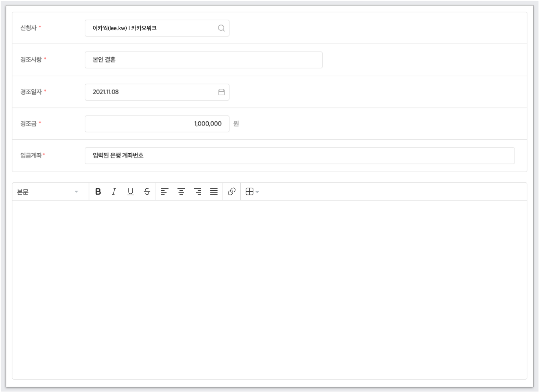Click the 경조사항 field with 본인 결혼
The image size is (539, 392).
pos(203,60)
